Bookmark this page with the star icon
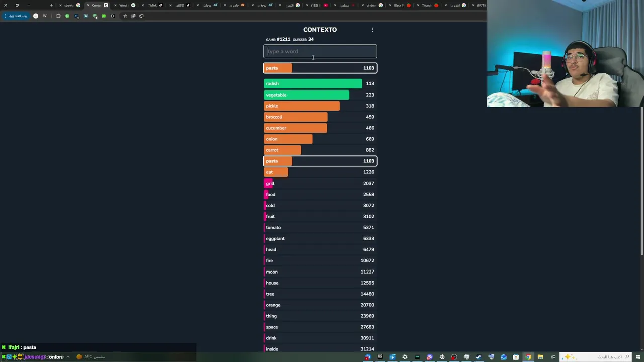The image size is (644, 362). (125, 16)
